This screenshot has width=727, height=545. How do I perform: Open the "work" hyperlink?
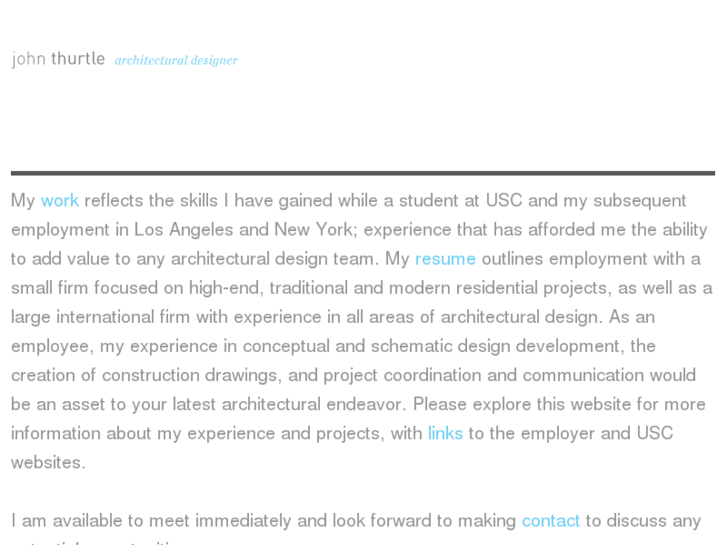[x=60, y=201]
